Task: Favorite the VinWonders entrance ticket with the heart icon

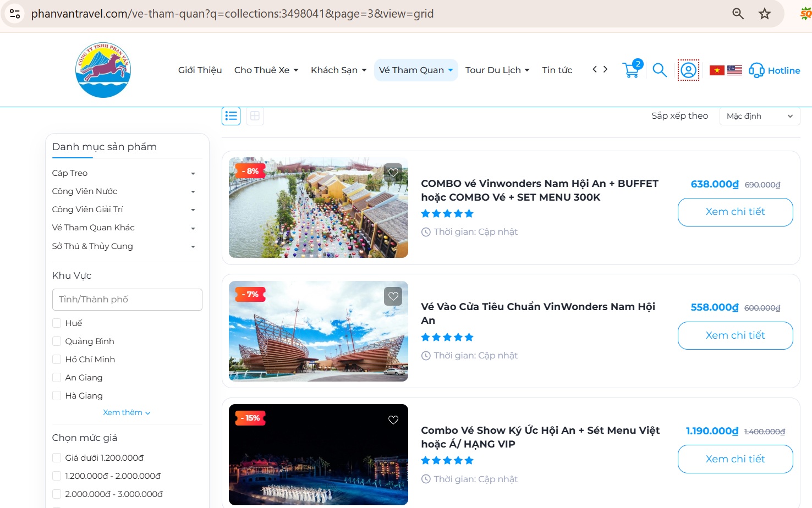Action: click(393, 296)
